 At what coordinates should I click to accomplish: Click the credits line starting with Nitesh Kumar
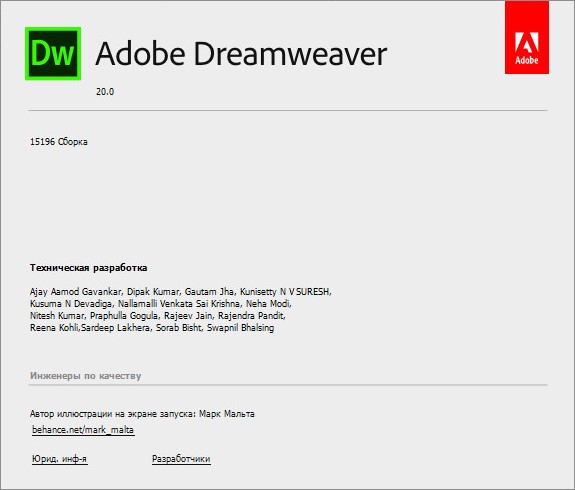[x=158, y=316]
